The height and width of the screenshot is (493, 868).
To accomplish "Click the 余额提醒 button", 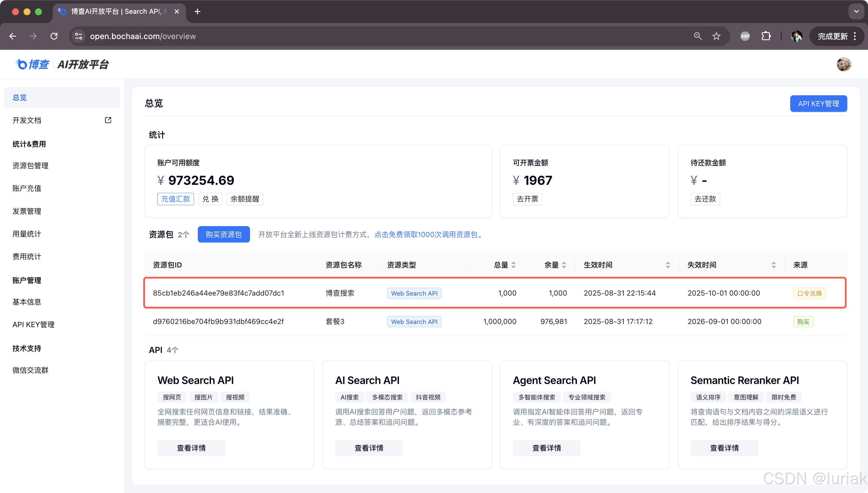I will 245,199.
